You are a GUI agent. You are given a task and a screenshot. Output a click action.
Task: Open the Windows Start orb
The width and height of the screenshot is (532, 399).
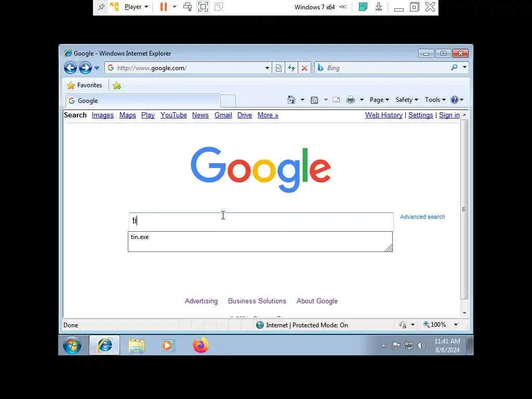coord(72,345)
